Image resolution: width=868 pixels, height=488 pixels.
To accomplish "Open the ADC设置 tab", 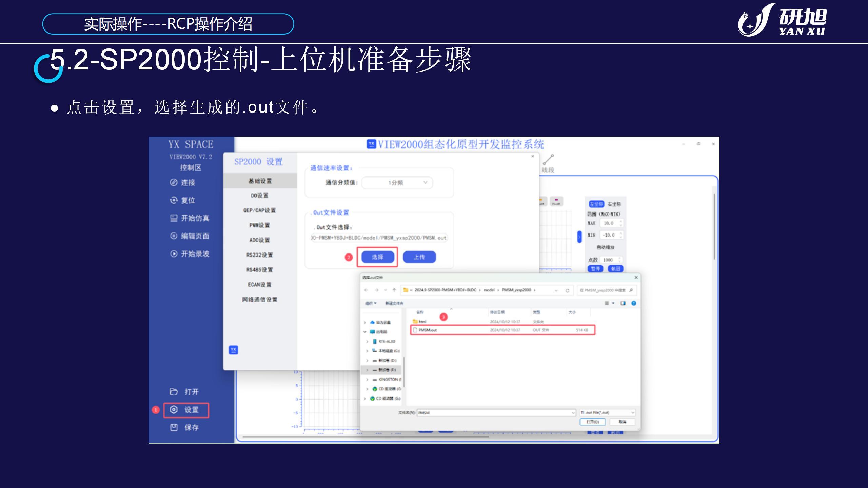I will 260,240.
